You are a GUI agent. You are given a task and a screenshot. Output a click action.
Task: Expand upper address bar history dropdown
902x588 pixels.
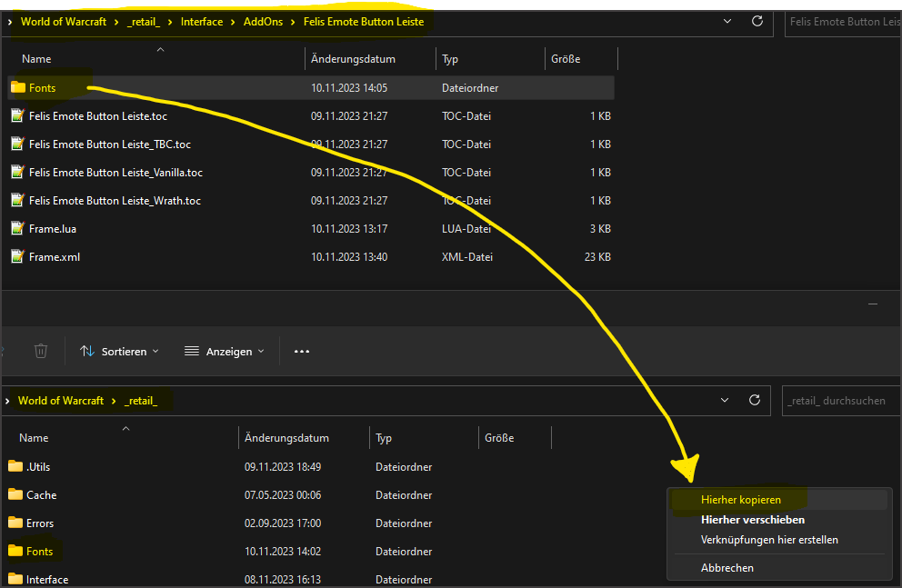click(x=726, y=21)
